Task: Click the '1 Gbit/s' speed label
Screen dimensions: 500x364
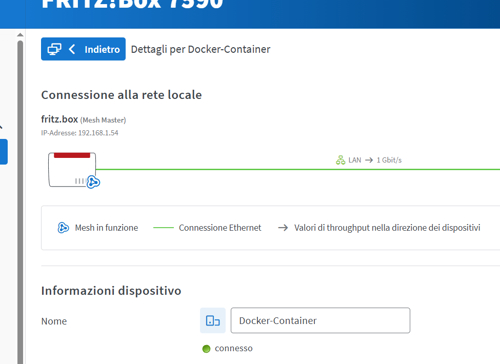Action: point(389,160)
